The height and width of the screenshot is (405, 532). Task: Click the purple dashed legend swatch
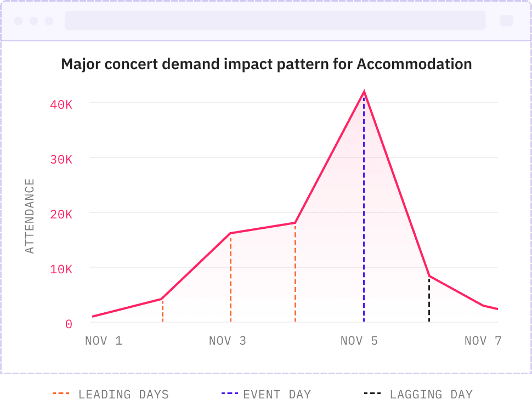[x=229, y=394]
